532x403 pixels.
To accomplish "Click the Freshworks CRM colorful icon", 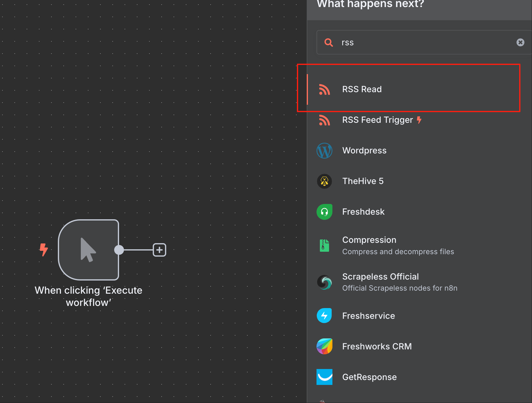I will [x=324, y=346].
